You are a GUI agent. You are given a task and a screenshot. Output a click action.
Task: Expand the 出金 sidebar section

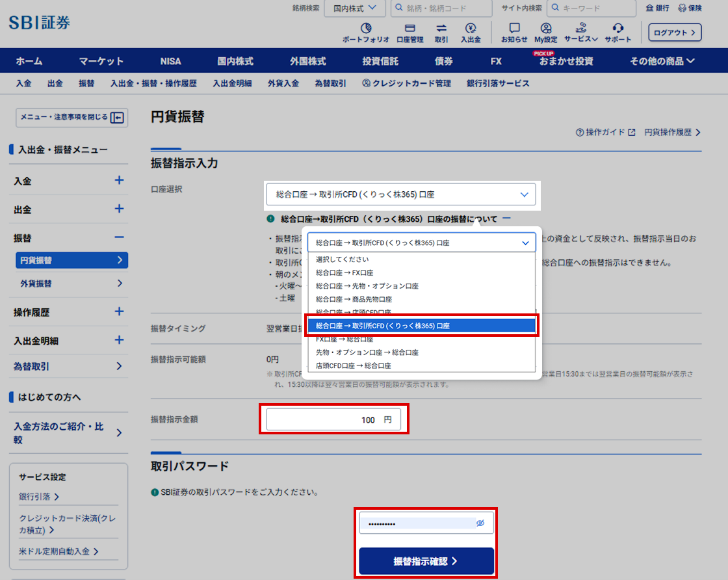click(x=119, y=209)
